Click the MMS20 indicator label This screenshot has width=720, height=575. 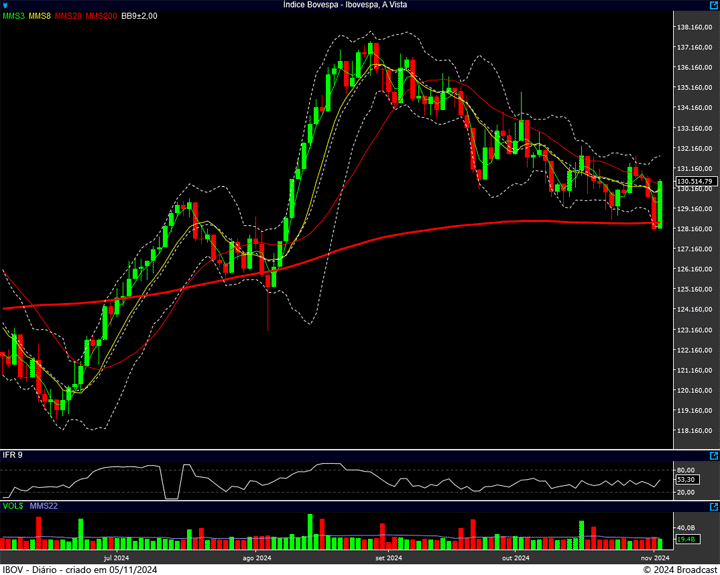pyautogui.click(x=69, y=17)
